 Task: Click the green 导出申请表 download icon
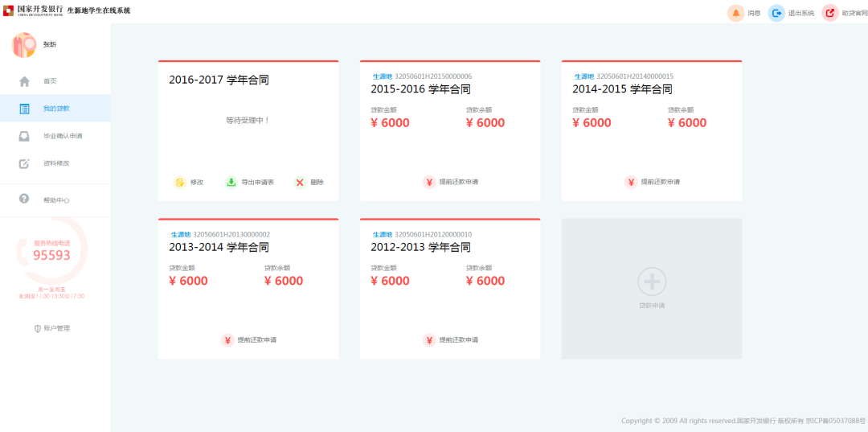231,183
